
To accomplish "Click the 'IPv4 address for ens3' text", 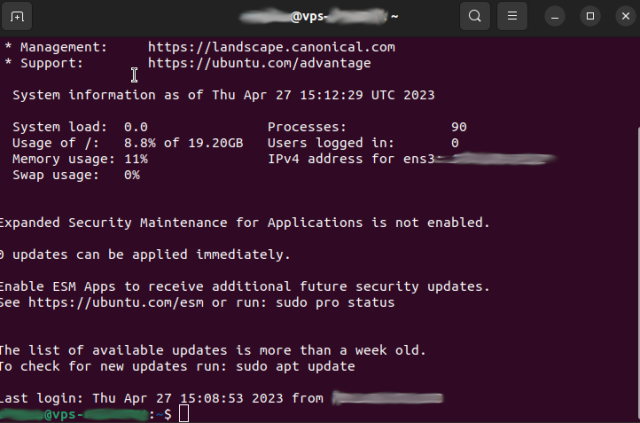I will tap(351, 159).
